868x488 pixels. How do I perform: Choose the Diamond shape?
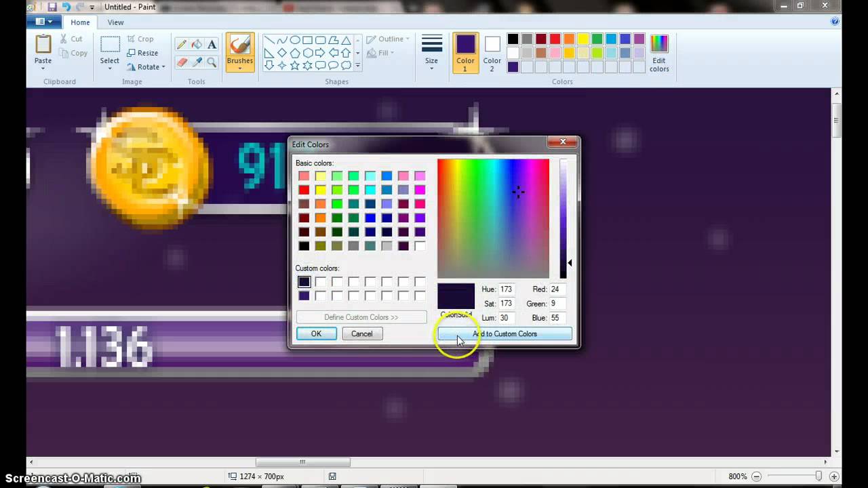(x=282, y=53)
